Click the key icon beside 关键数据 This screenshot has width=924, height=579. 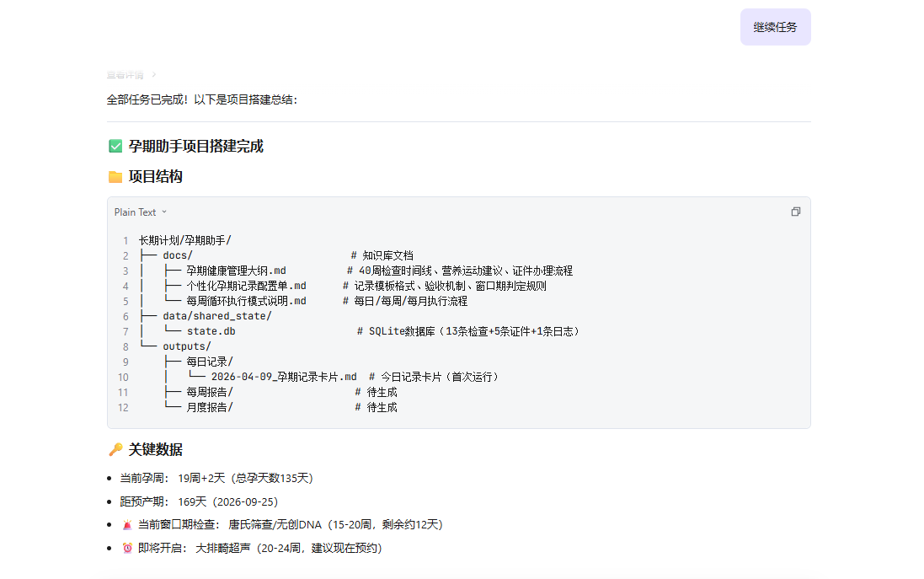115,450
